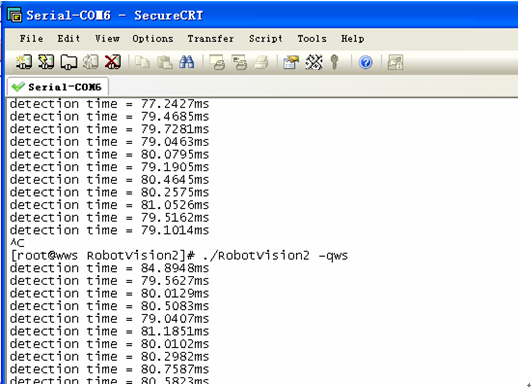The height and width of the screenshot is (387, 531).
Task: Click the line reading 79.7281ms
Action: click(x=109, y=129)
